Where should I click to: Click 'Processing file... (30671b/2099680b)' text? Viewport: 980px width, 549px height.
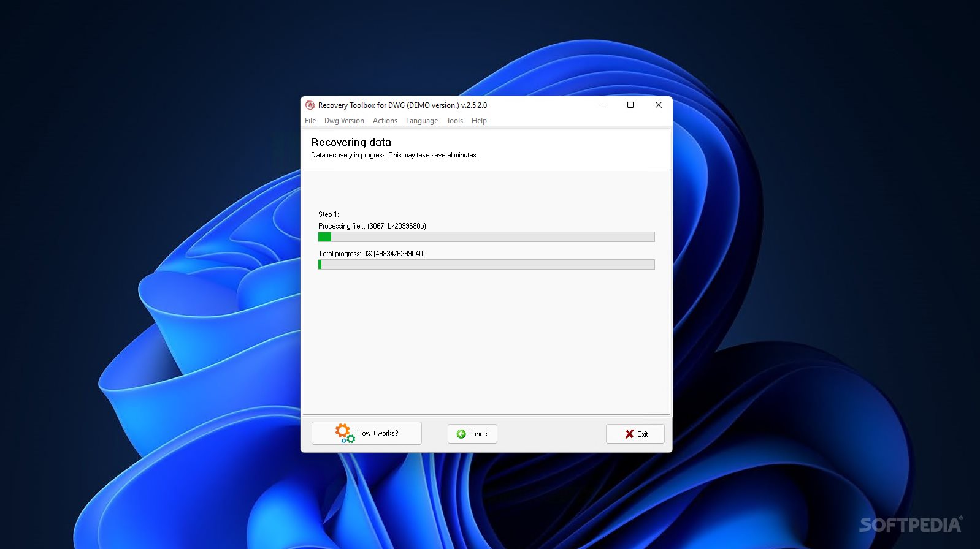point(372,226)
